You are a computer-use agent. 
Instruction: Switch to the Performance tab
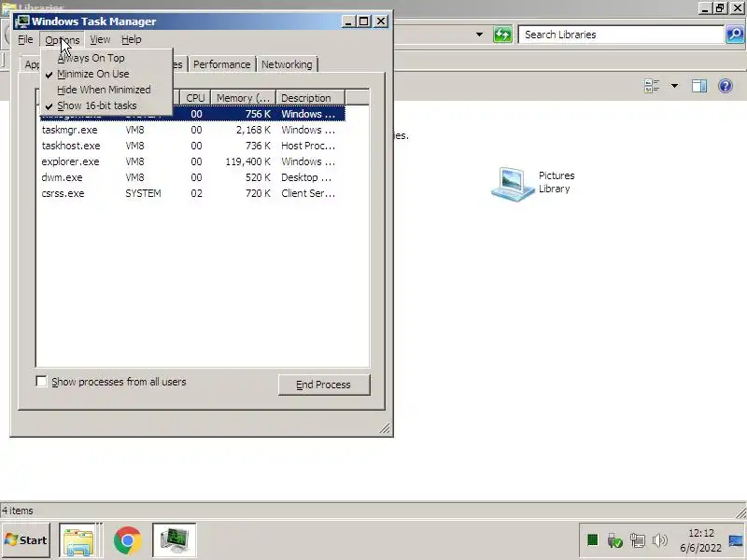coord(221,64)
